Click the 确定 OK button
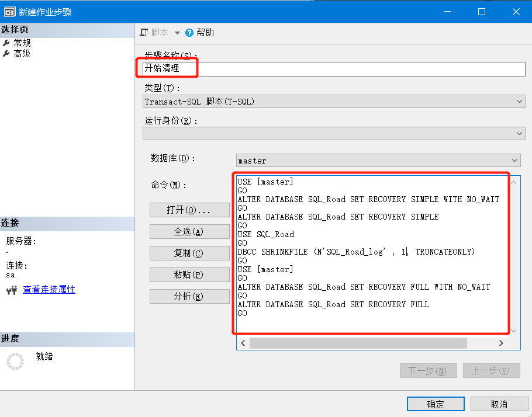 point(436,404)
